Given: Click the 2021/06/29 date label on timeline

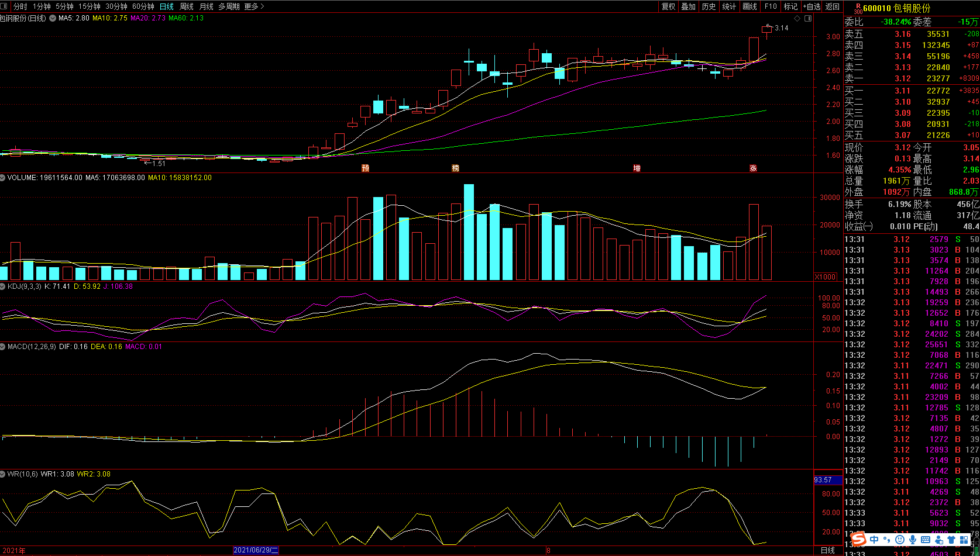Looking at the screenshot, I should point(256,550).
